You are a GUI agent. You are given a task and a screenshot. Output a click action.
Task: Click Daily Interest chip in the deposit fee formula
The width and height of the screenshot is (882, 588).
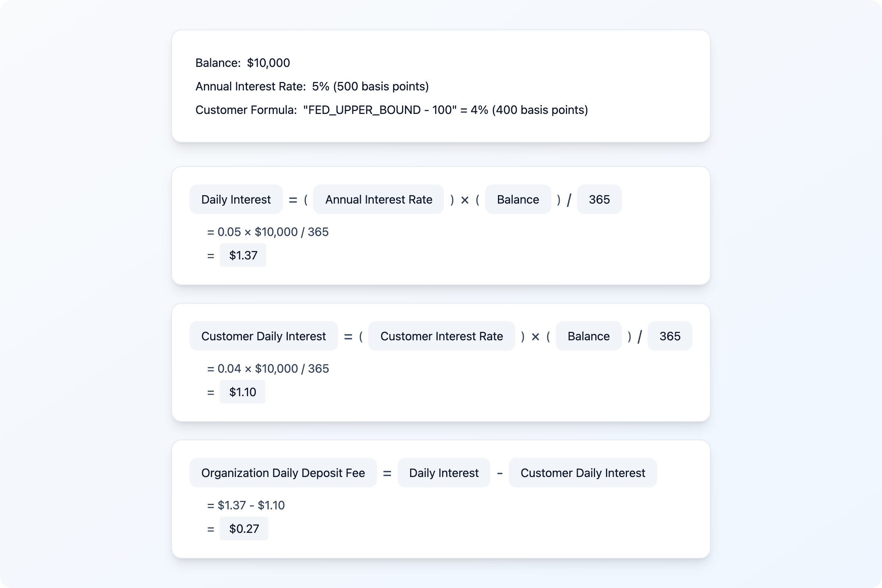coord(444,473)
